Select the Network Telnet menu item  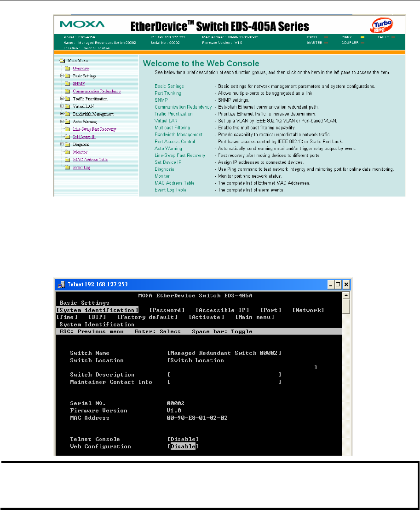coord(308,310)
